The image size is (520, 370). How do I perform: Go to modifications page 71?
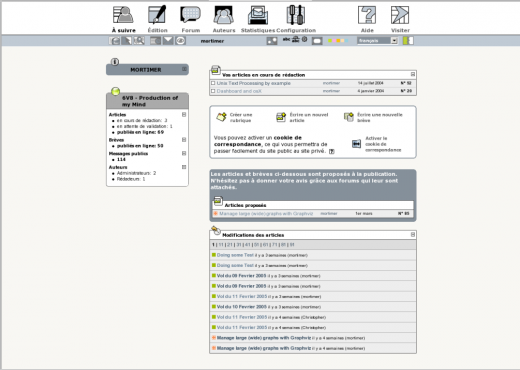click(274, 245)
